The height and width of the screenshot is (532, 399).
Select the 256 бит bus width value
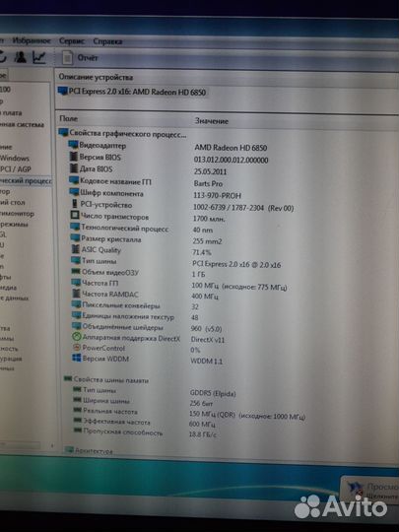[201, 404]
